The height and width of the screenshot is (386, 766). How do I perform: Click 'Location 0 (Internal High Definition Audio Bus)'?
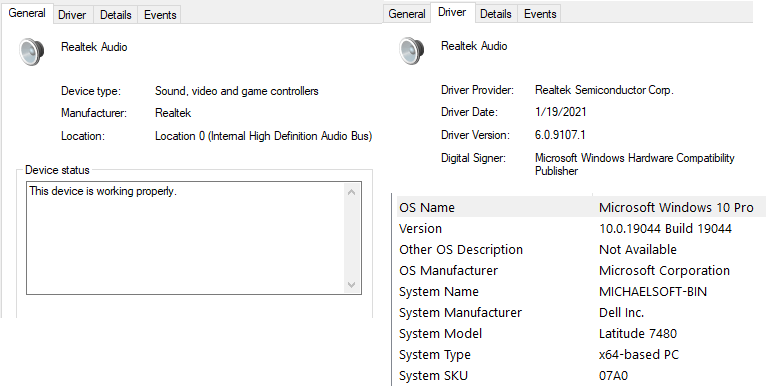[x=264, y=136]
